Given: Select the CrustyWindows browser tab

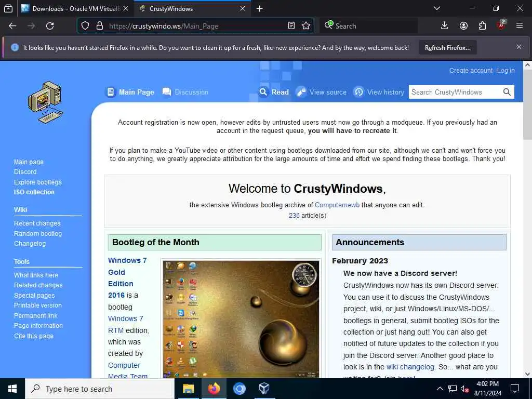Looking at the screenshot, I should [x=192, y=8].
